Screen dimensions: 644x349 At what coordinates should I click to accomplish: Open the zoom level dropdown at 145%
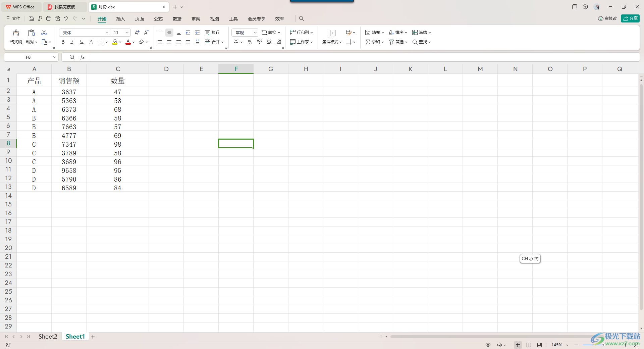(x=567, y=345)
